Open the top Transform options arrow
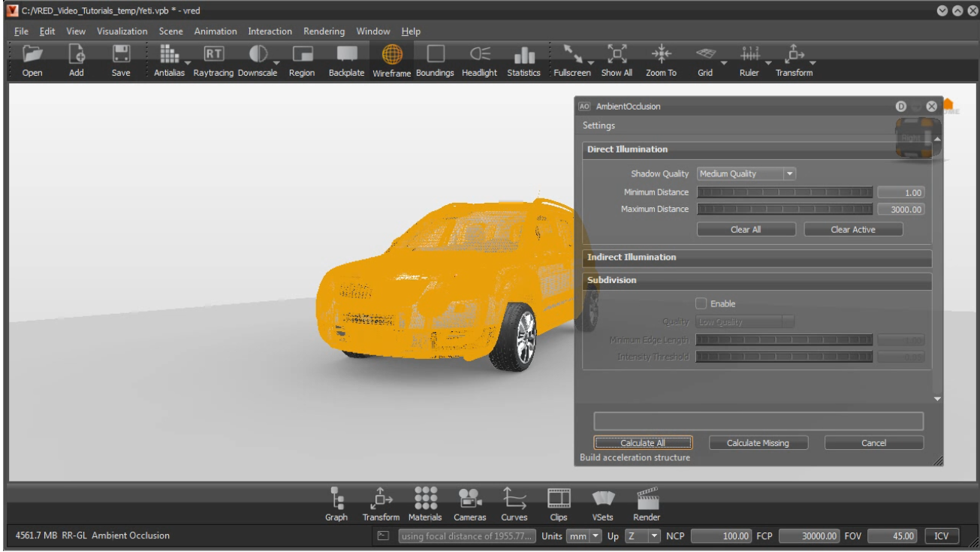Screen dimensions: 980x552 pyautogui.click(x=811, y=62)
